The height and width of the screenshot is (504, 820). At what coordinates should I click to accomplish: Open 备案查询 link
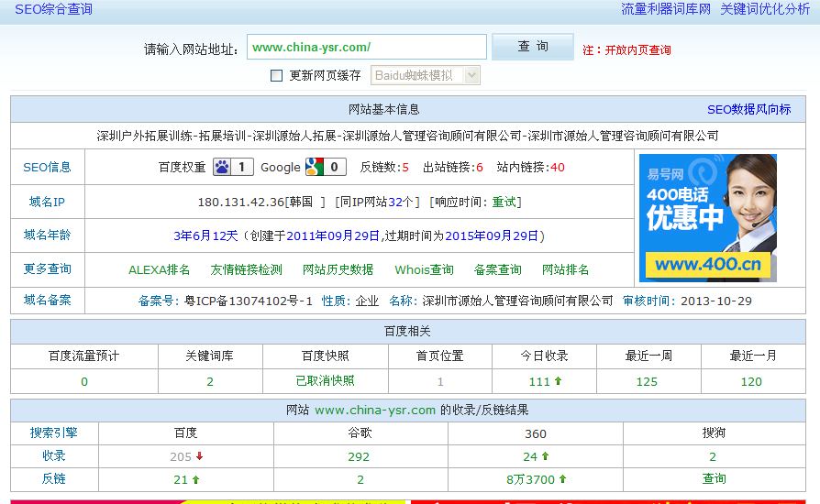(497, 270)
